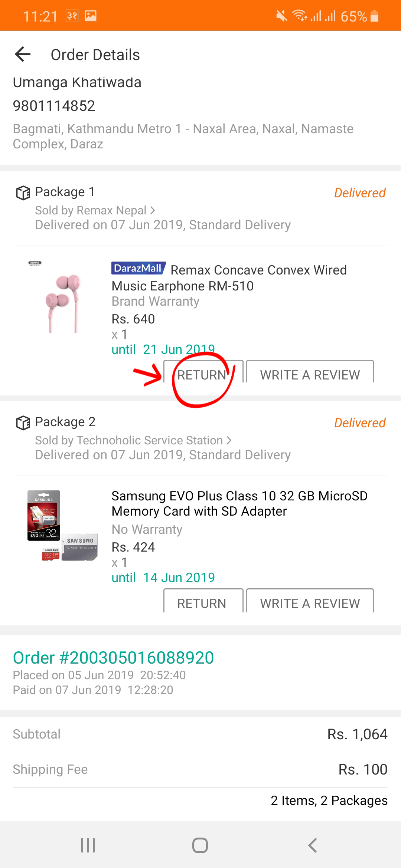Tap the Delivered status of Package 1
This screenshot has width=401, height=868.
(359, 193)
